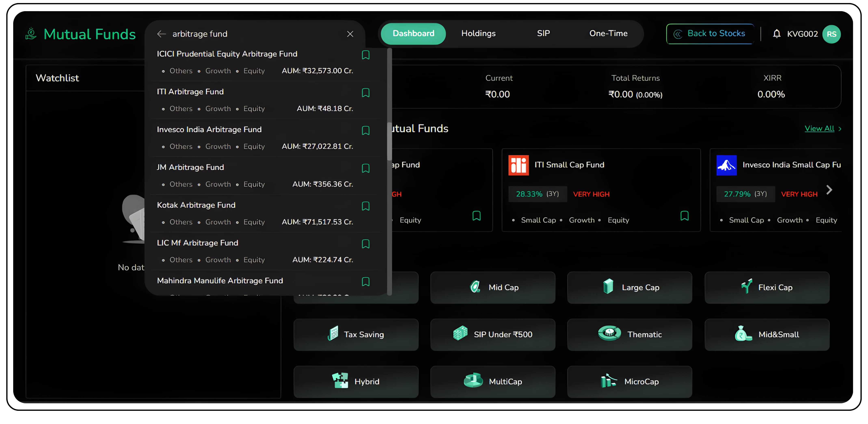
Task: Clear the arbitrage fund search
Action: [350, 34]
